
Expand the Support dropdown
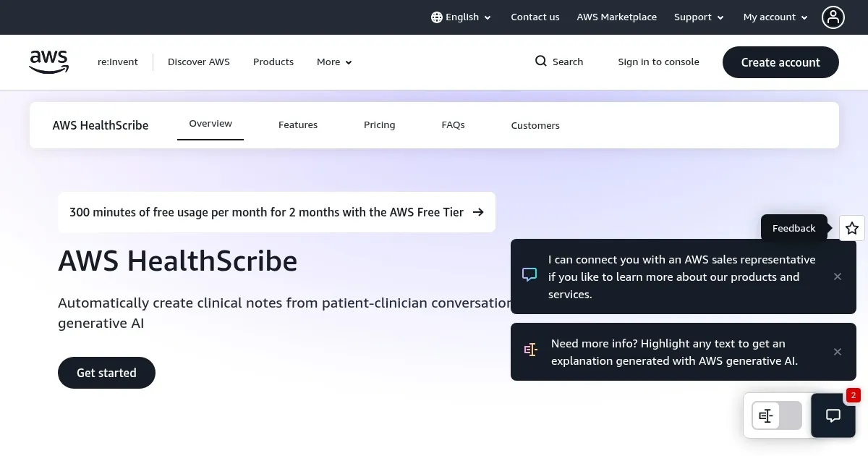click(698, 17)
